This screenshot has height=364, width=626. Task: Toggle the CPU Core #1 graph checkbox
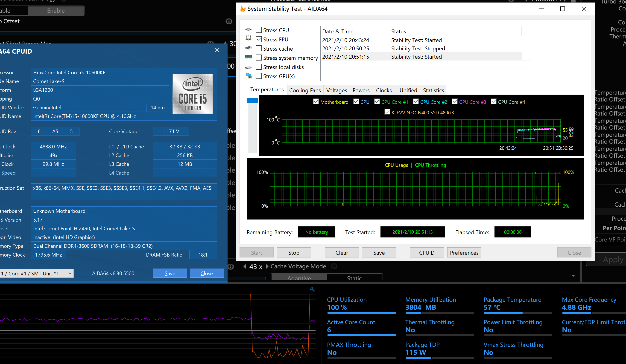[377, 101]
